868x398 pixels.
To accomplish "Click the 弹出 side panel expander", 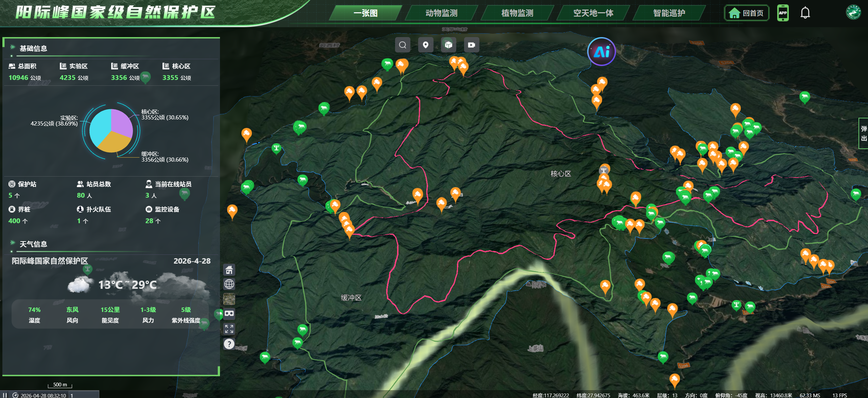I will (864, 133).
